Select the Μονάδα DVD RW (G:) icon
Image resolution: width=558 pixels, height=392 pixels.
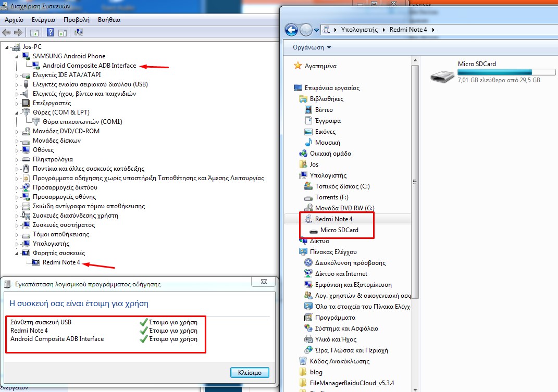(308, 208)
